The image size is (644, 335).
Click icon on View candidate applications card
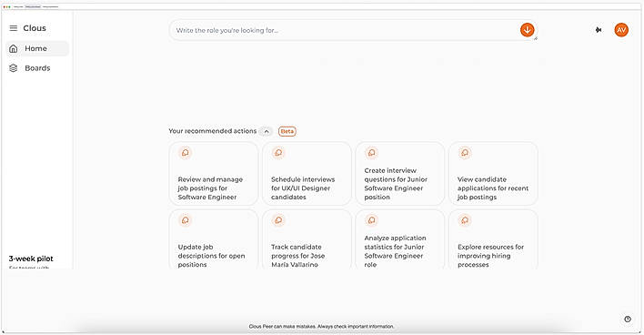[x=465, y=153]
